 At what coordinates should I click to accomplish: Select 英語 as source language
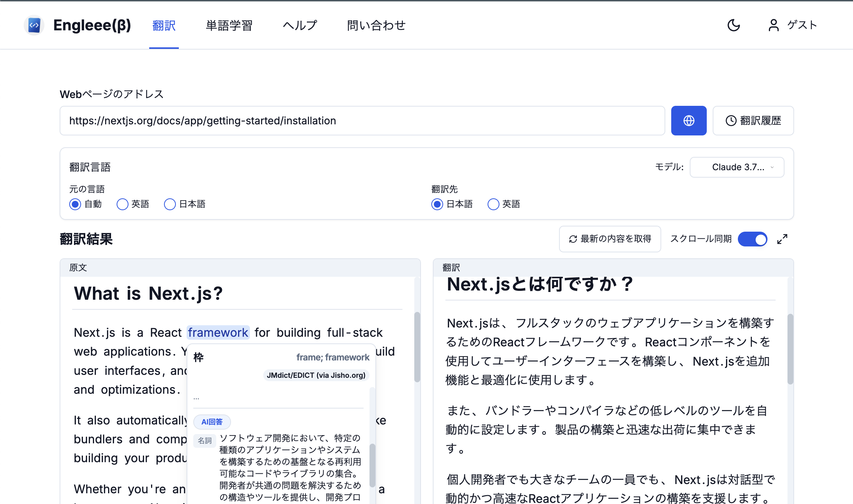coord(123,204)
